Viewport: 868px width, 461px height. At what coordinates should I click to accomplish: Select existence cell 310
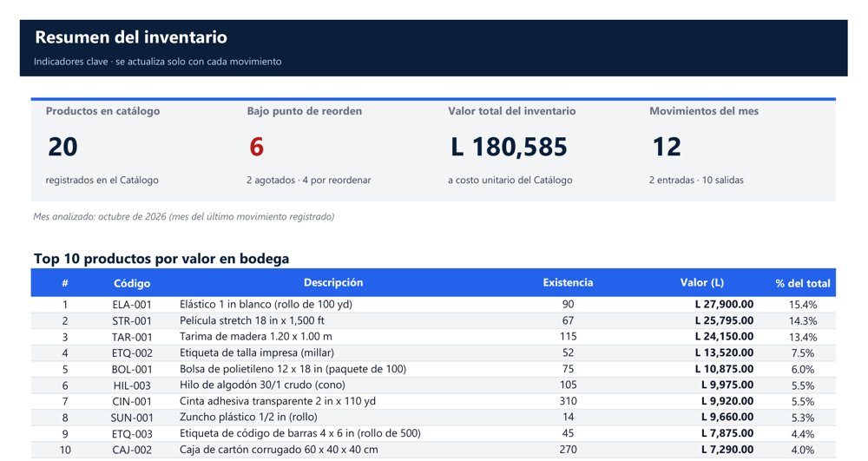568,401
